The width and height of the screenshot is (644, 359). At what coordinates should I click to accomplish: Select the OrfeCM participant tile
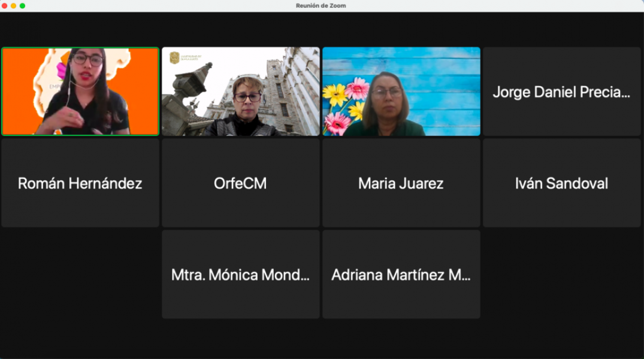[240, 183]
